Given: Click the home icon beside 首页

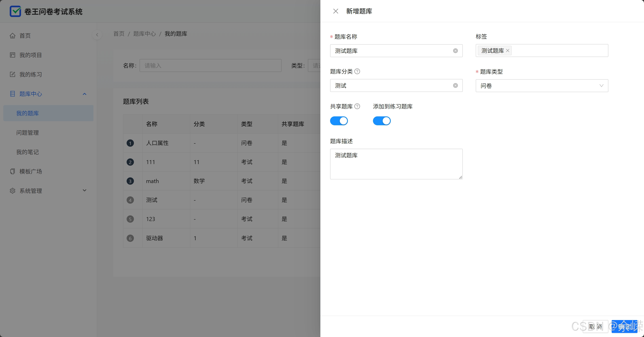Looking at the screenshot, I should pyautogui.click(x=13, y=36).
